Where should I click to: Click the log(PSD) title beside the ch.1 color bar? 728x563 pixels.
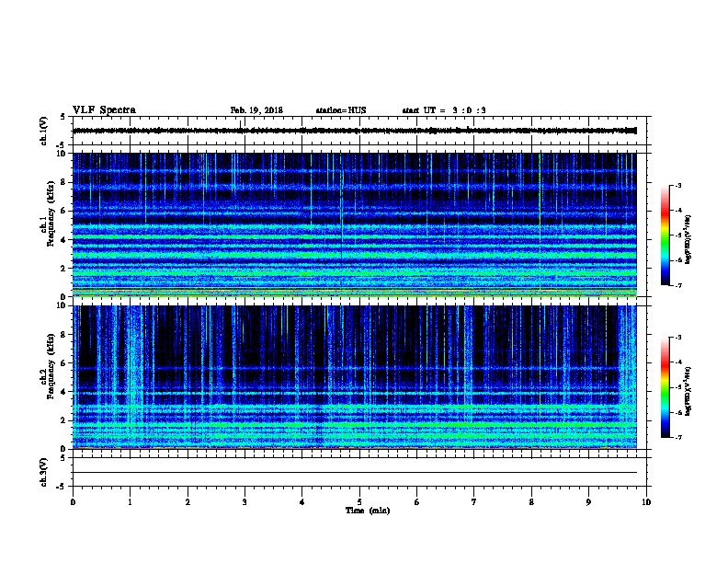click(688, 239)
